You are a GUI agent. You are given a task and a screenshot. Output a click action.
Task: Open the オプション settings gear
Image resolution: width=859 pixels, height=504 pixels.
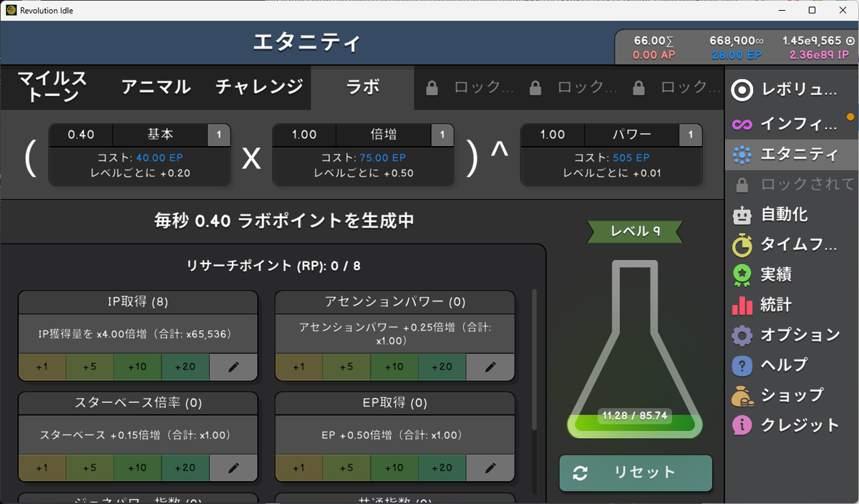pos(791,334)
